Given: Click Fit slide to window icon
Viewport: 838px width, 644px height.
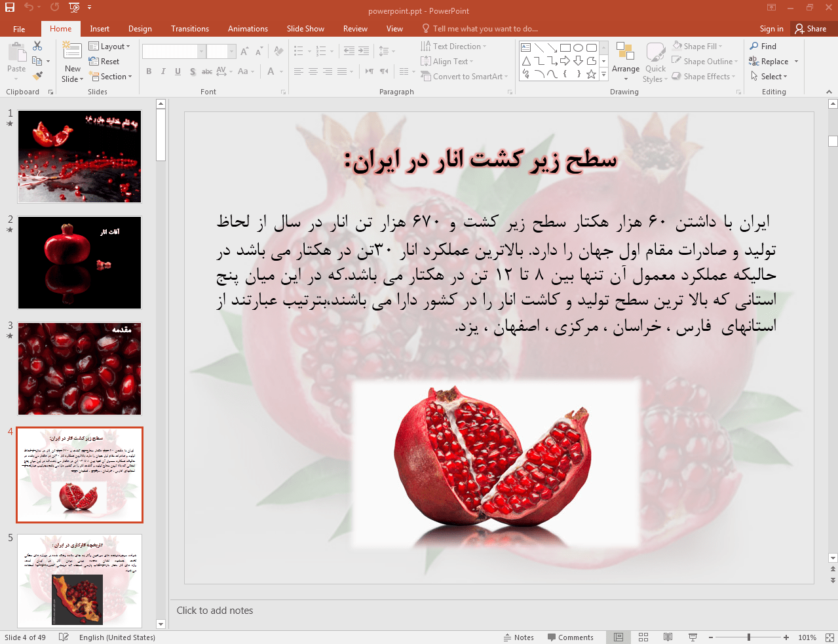Looking at the screenshot, I should 829,637.
